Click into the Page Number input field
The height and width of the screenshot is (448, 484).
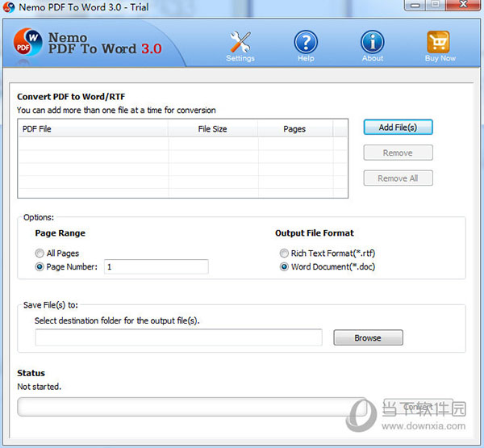click(156, 266)
